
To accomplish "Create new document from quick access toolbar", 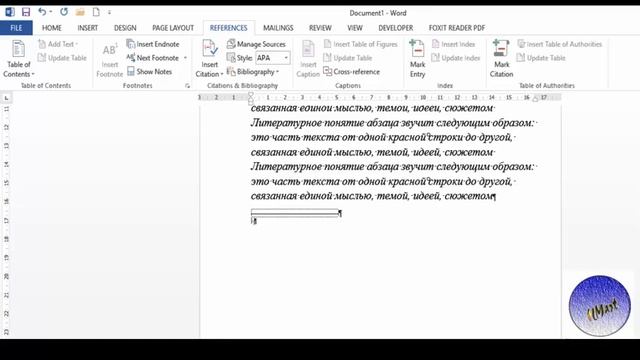I will tap(96, 12).
